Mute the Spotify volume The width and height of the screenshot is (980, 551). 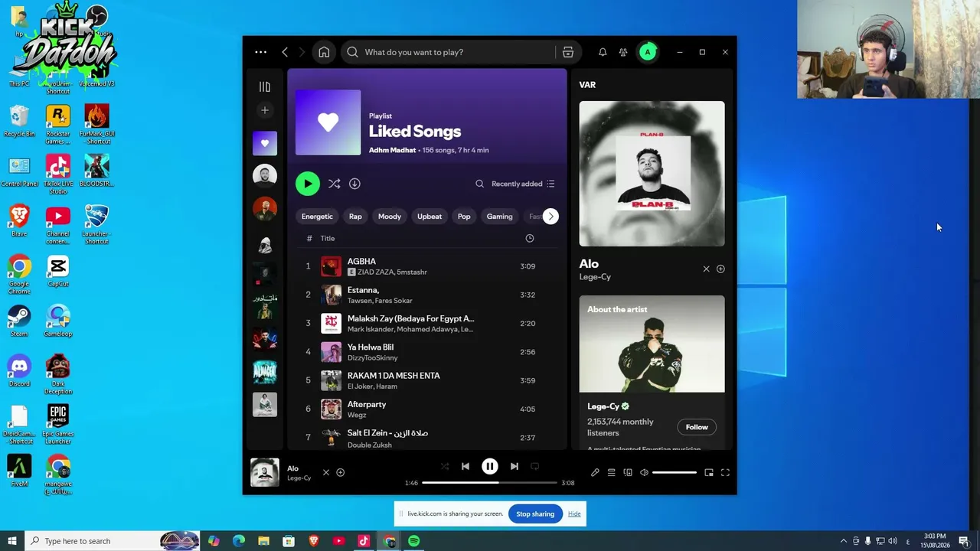pos(644,472)
